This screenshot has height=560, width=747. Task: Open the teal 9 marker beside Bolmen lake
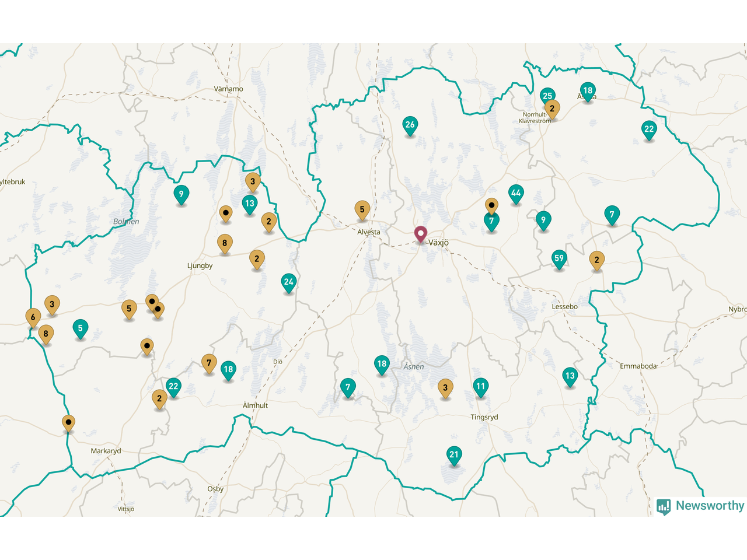(181, 194)
